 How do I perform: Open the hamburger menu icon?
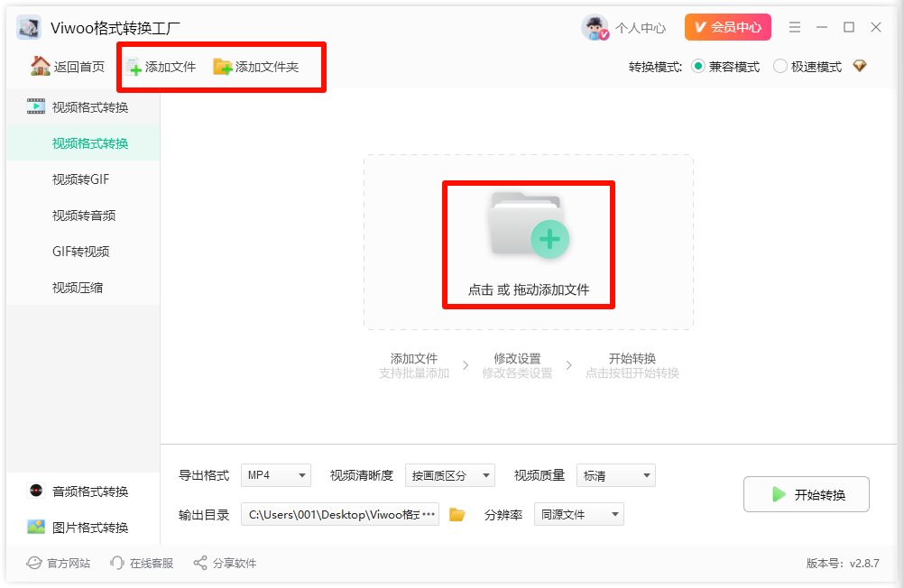(x=795, y=27)
